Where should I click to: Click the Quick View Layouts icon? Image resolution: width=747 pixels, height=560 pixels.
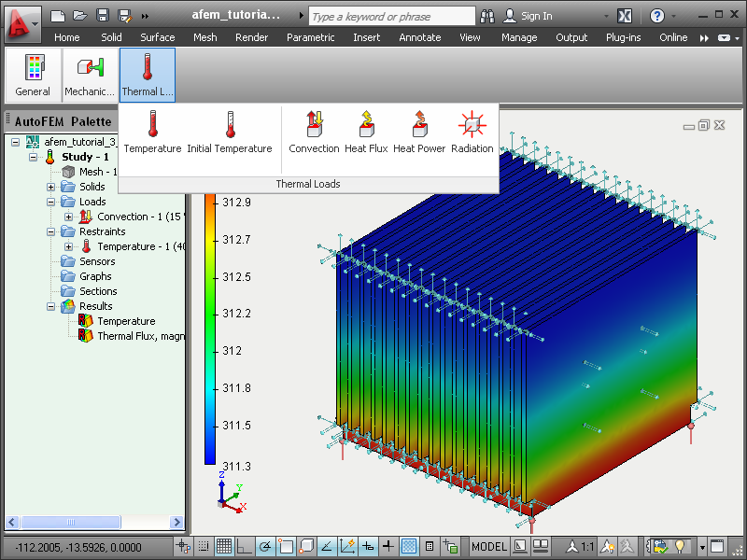519,546
